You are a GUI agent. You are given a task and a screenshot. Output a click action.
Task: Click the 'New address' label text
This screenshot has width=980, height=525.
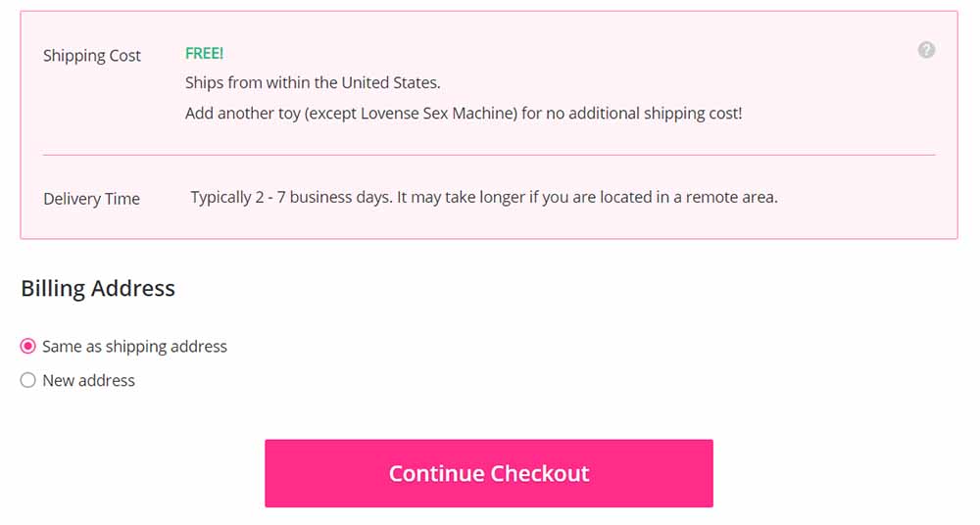tap(88, 381)
